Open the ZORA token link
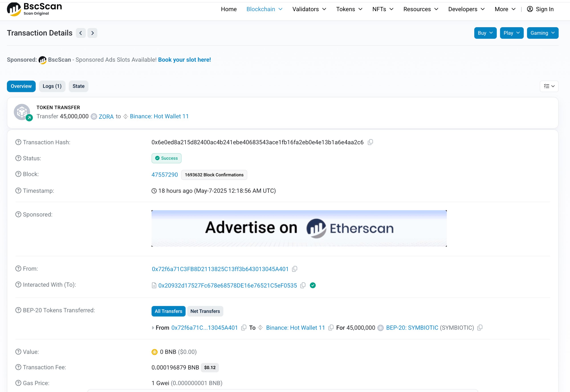Viewport: 570px width, 392px height. (106, 116)
